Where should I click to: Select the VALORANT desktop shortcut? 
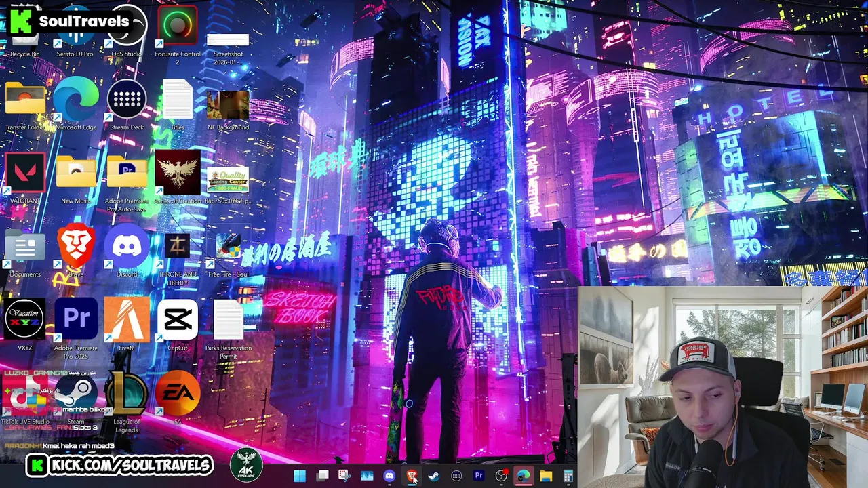(25, 178)
